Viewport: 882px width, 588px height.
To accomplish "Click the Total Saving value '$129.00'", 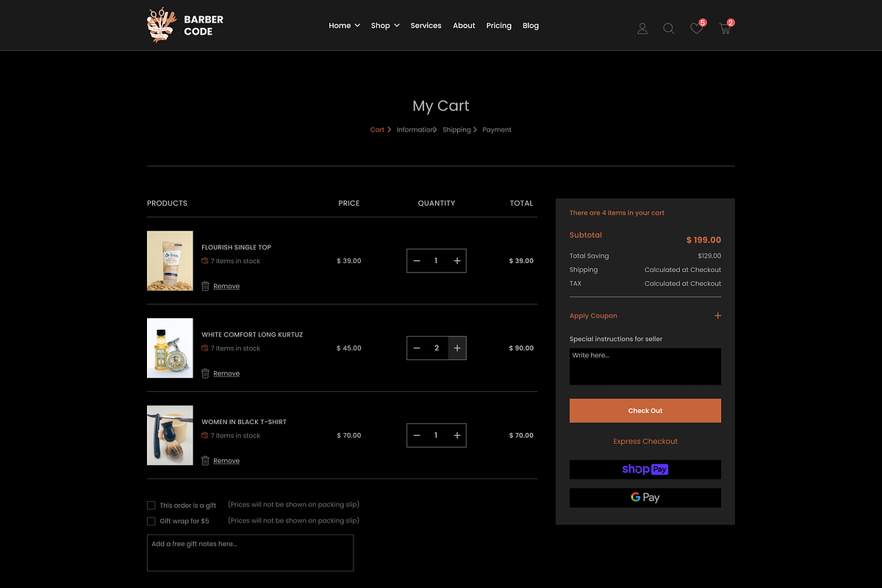I will click(709, 257).
